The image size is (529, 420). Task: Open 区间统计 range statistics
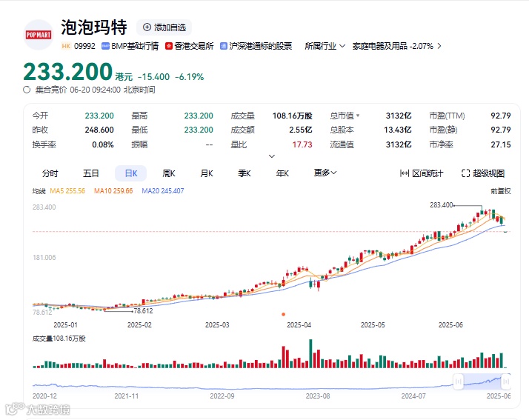pos(422,173)
